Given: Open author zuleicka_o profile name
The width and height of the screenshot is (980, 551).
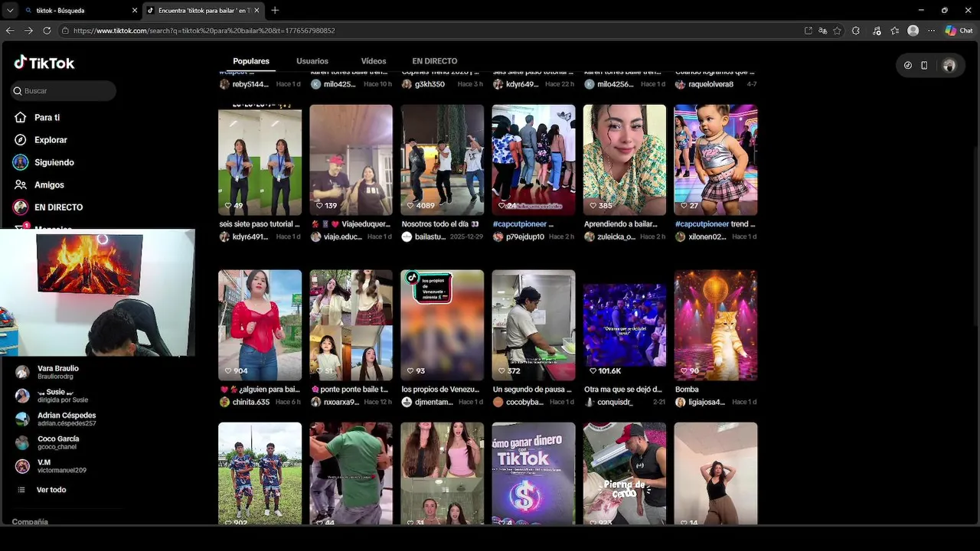Looking at the screenshot, I should pyautogui.click(x=616, y=237).
